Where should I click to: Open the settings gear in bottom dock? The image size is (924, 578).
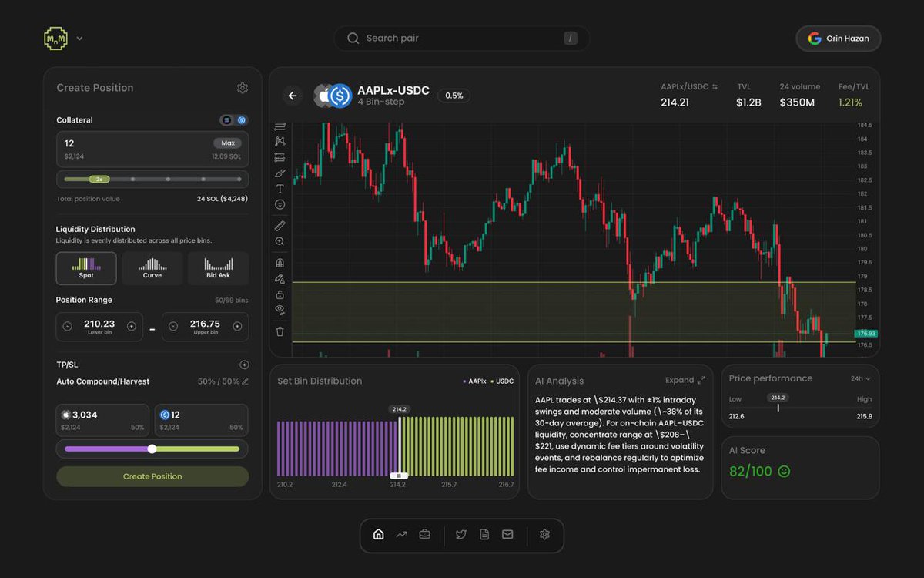pos(544,534)
